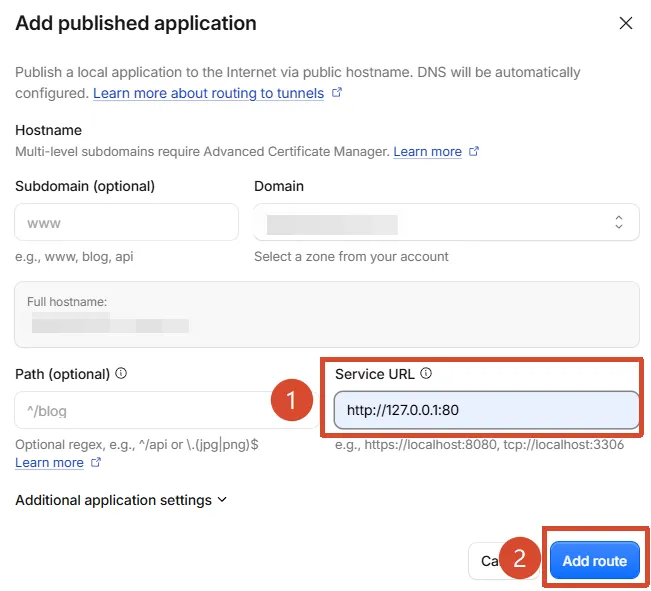The height and width of the screenshot is (591, 651).
Task: Open Learn more about routing to tunnels link
Action: 208,93
